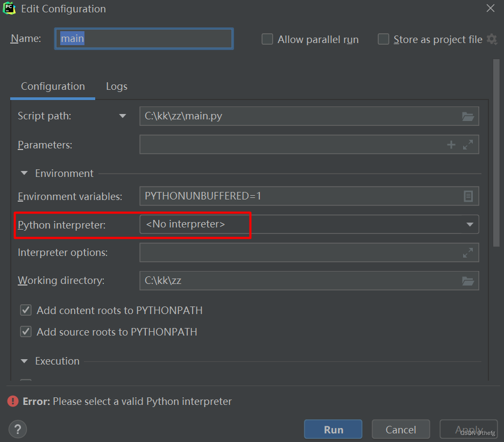
Task: Click the dialog vertical scrollbar
Action: coord(496,153)
